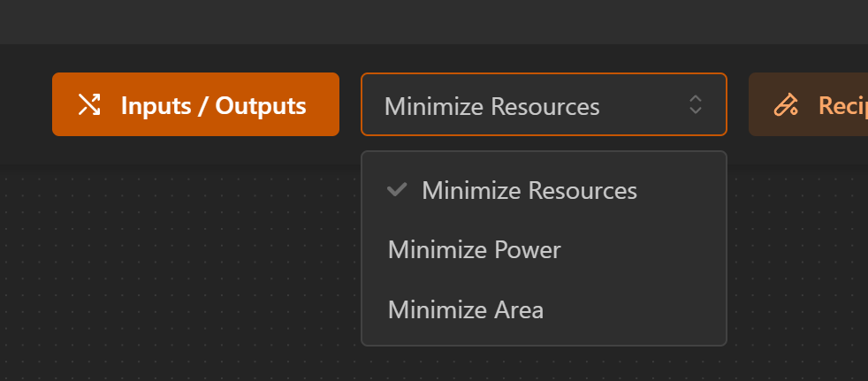Pick the checked Minimize Resources option
The image size is (868, 381).
pyautogui.click(x=529, y=191)
